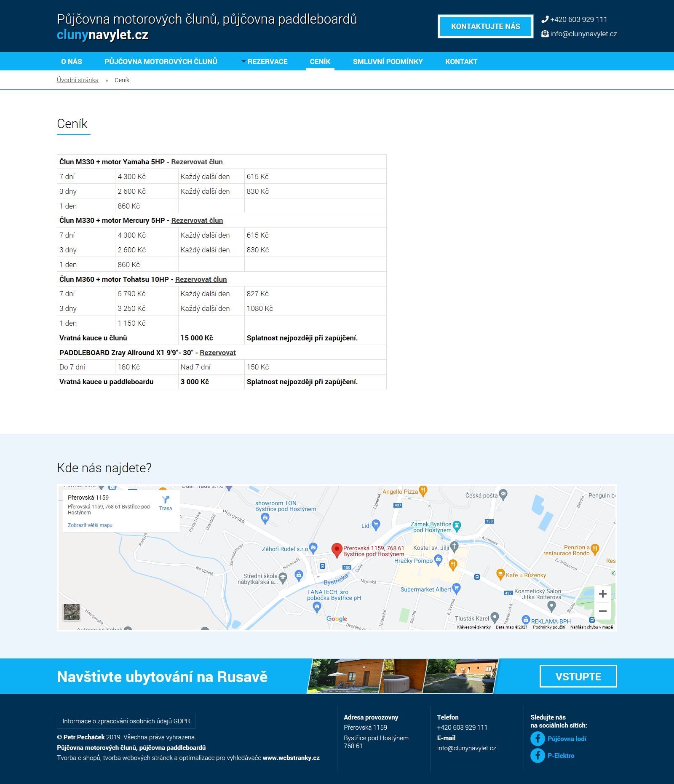Open the O nás menu item

tap(72, 62)
